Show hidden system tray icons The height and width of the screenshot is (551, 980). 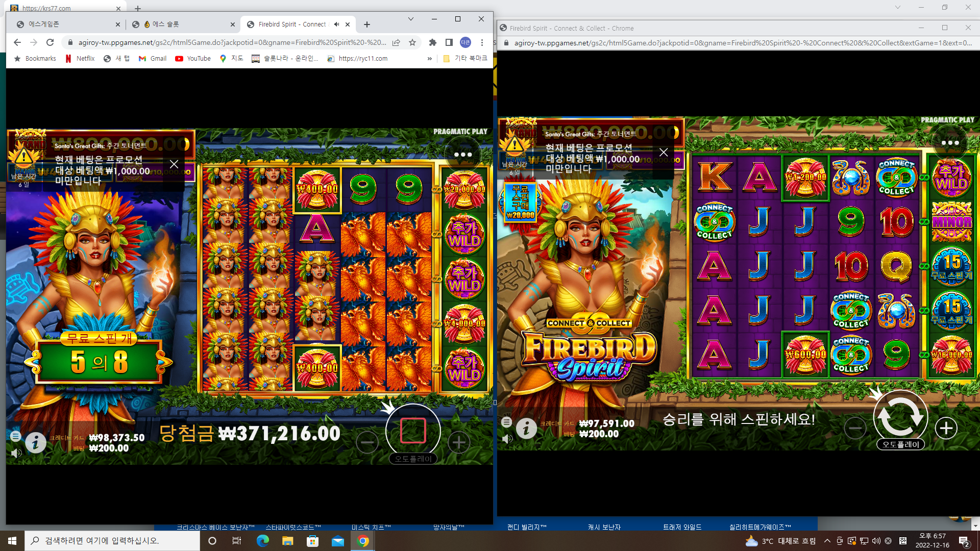coord(827,541)
